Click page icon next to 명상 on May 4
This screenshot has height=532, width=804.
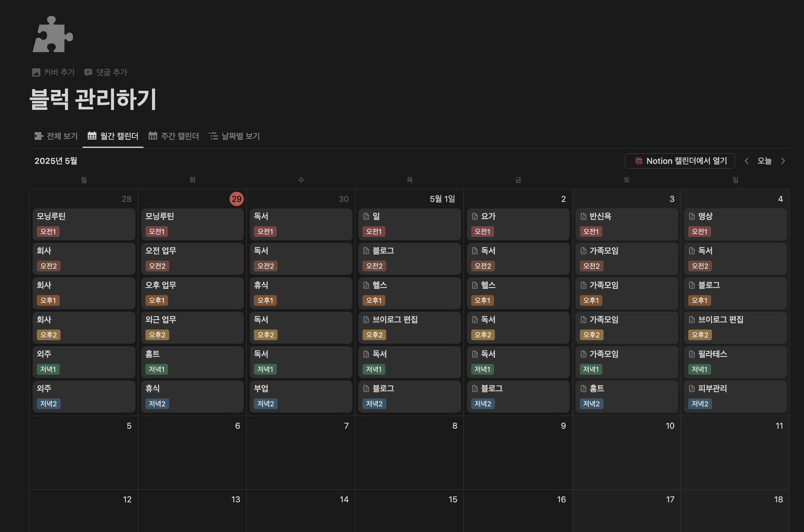[692, 216]
